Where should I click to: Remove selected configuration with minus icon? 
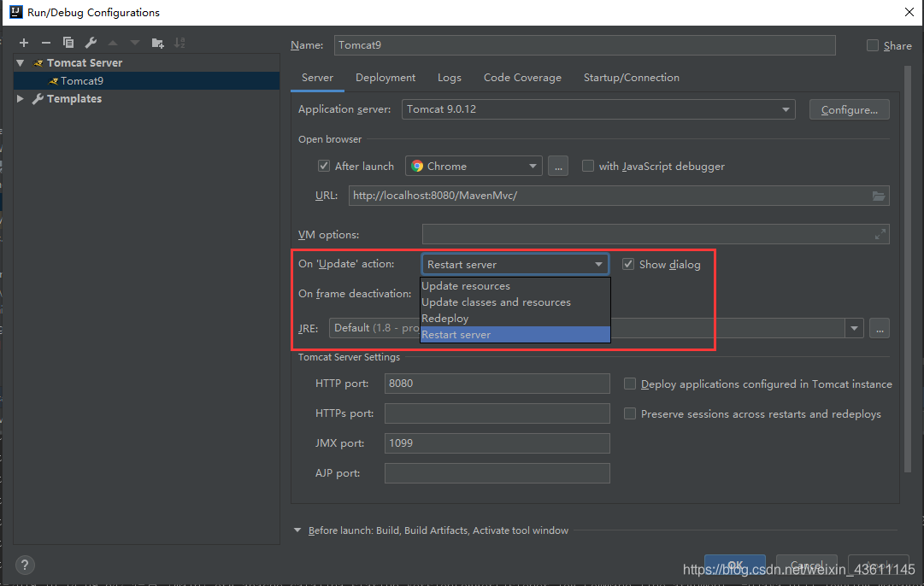click(x=46, y=43)
